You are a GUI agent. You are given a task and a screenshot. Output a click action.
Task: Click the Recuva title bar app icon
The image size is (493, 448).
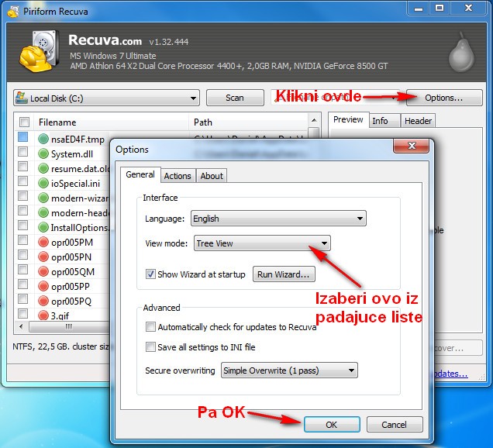click(13, 12)
